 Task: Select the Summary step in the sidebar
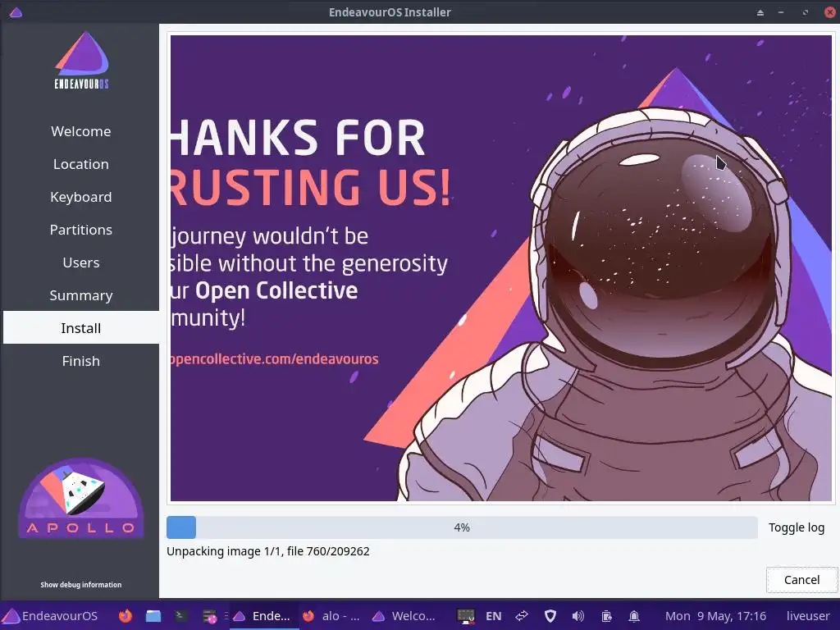click(x=81, y=295)
